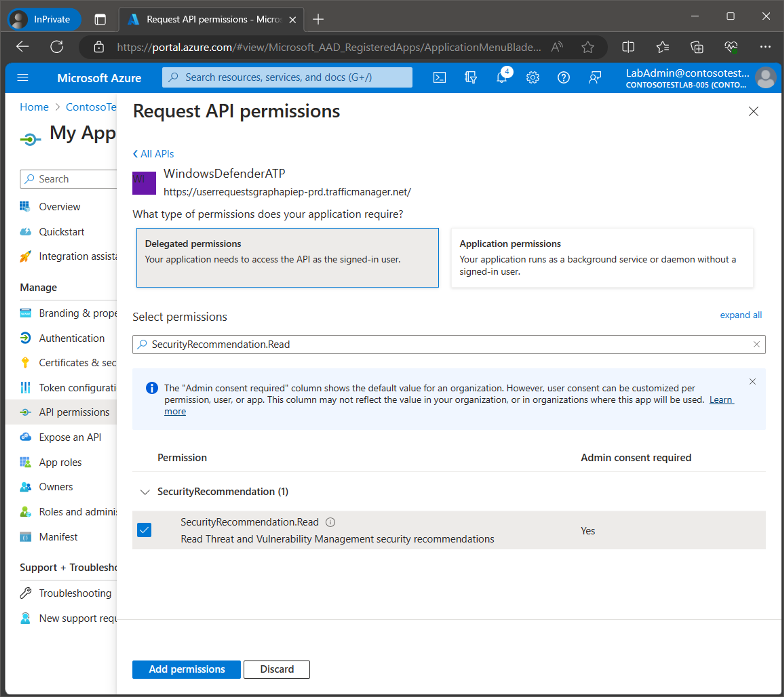Close the Request API permissions panel
Viewport: 784px width, 697px height.
pyautogui.click(x=753, y=111)
